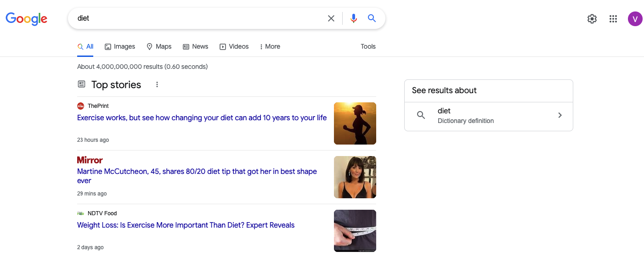Image resolution: width=644 pixels, height=257 pixels.
Task: Click the runner silhouette thumbnail
Action: [355, 123]
